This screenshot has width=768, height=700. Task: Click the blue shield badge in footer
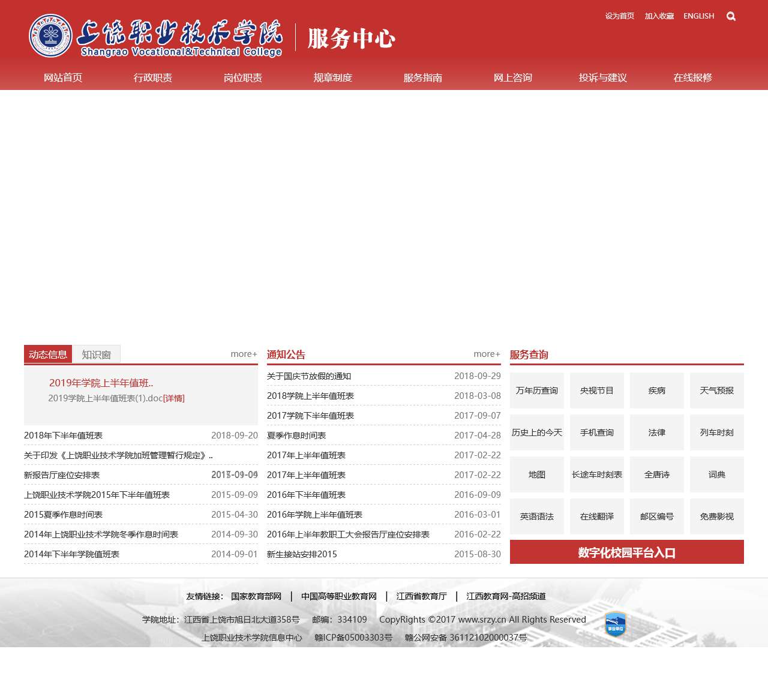pyautogui.click(x=615, y=624)
